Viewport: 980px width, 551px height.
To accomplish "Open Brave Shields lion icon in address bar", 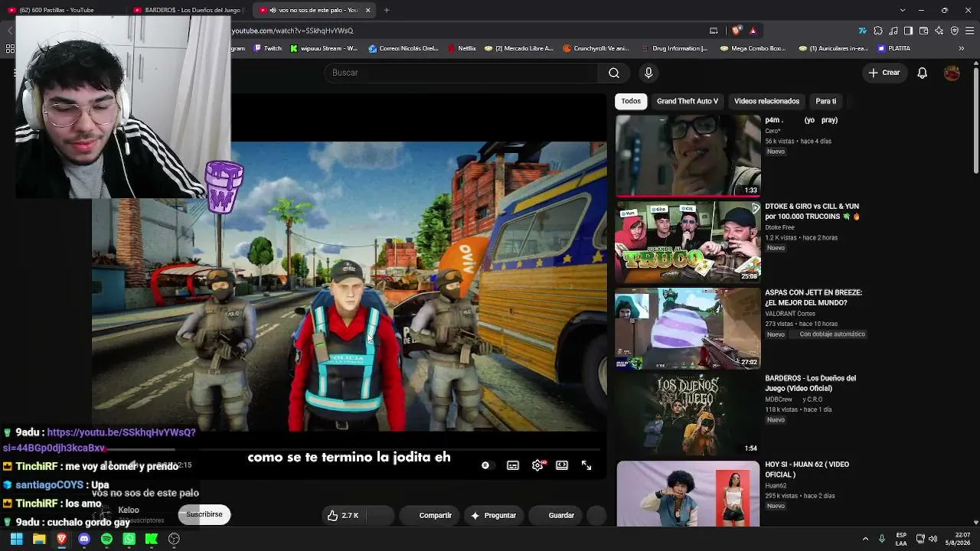I will pyautogui.click(x=737, y=31).
